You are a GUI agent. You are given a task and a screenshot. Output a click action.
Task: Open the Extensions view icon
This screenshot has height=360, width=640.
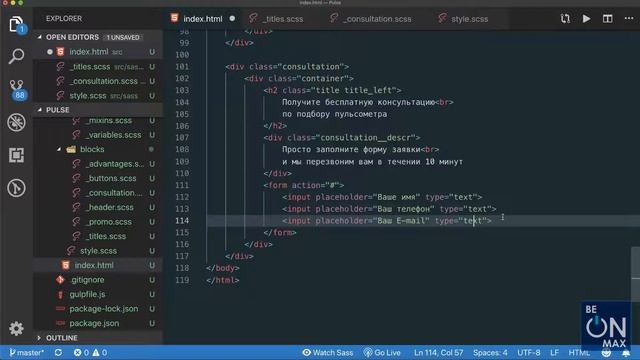point(16,155)
